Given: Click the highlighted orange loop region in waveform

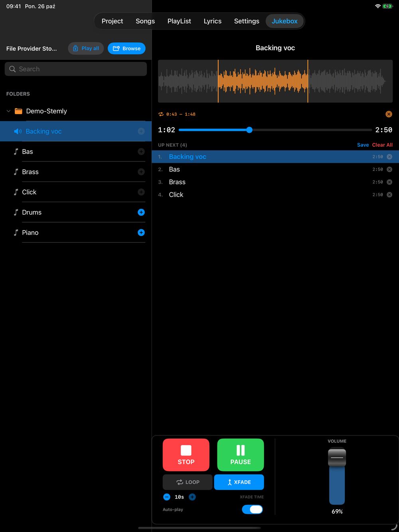Looking at the screenshot, I should (263, 81).
